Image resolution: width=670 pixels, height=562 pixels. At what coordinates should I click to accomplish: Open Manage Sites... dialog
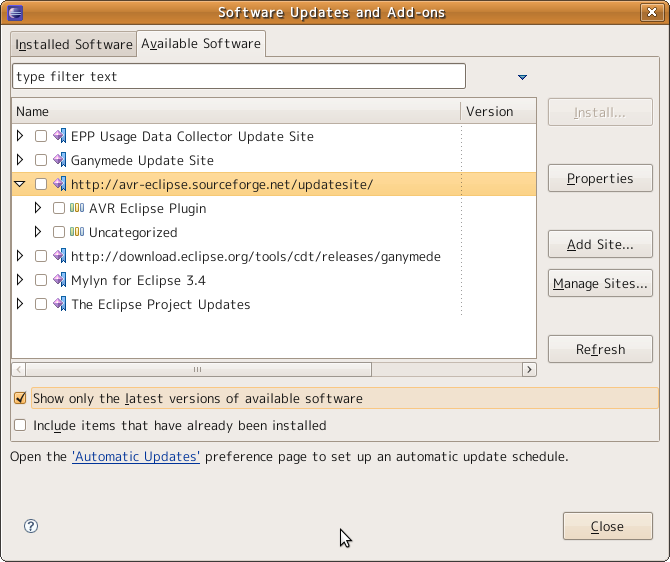pyautogui.click(x=600, y=283)
